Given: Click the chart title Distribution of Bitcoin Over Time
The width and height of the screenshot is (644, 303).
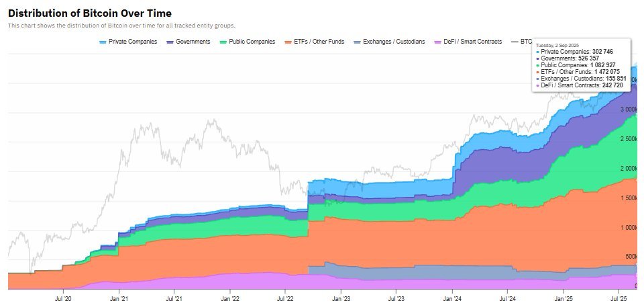Looking at the screenshot, I should 90,13.
